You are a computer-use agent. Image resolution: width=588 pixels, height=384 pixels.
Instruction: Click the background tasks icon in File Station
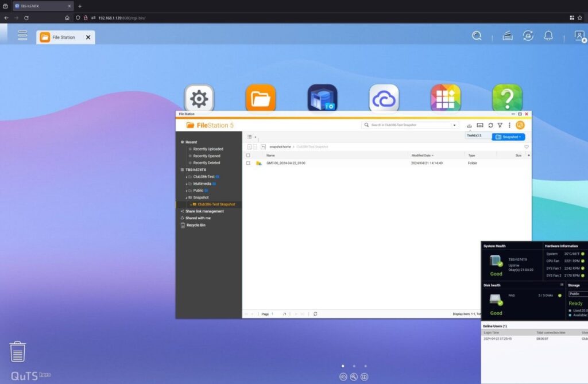[x=470, y=125]
